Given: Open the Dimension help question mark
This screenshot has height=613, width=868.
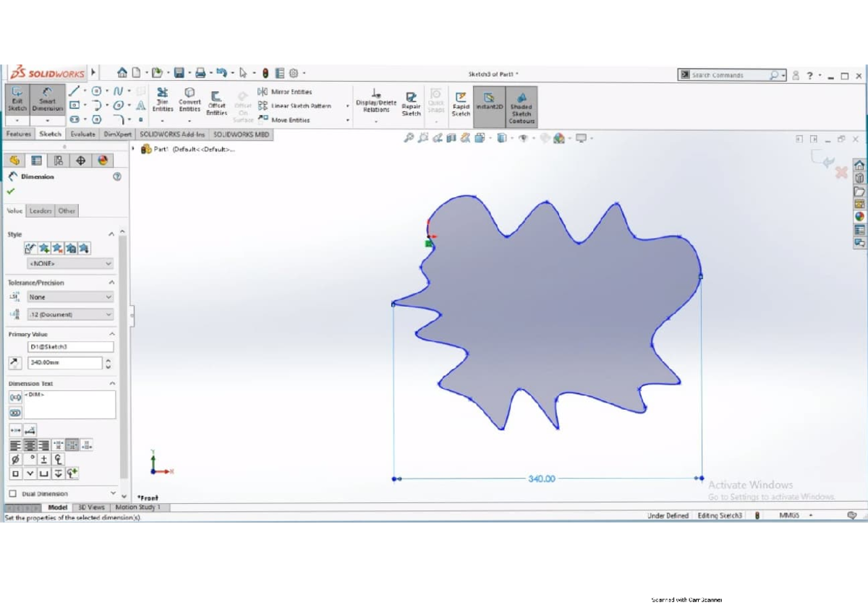Looking at the screenshot, I should point(117,176).
